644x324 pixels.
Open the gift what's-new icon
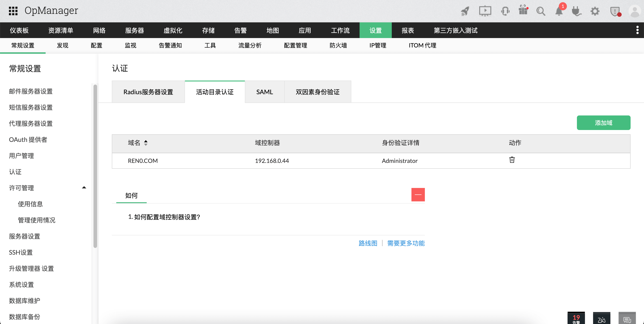[x=523, y=11]
